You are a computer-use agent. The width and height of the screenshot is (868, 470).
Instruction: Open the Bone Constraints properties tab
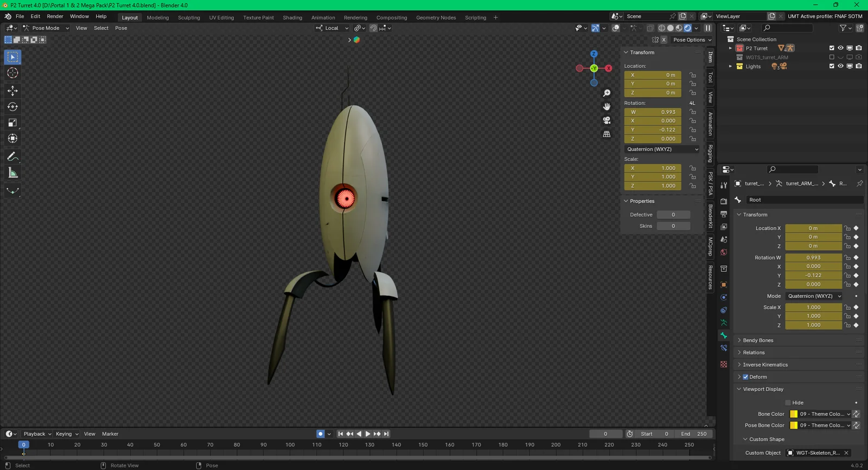coord(724,348)
